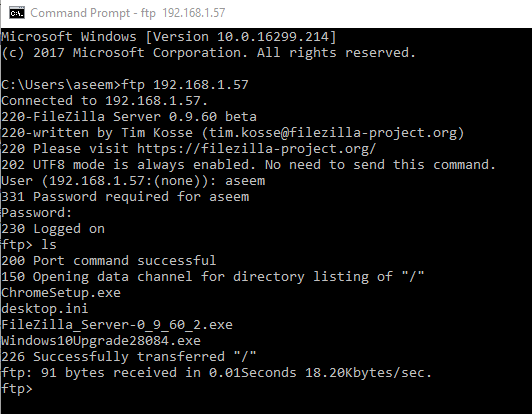
Task: Click the Command Prompt icon in title bar
Action: pos(17,13)
